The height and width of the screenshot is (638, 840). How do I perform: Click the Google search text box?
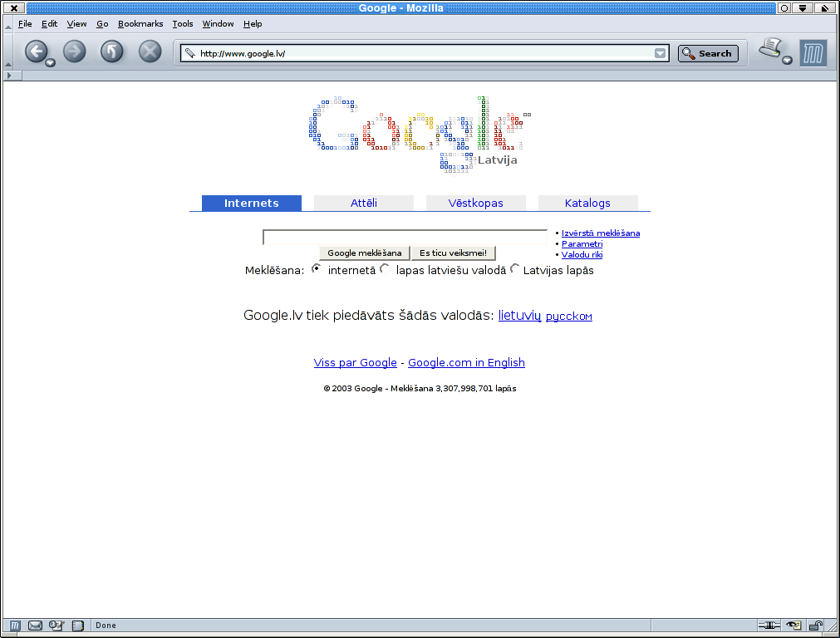pos(405,237)
